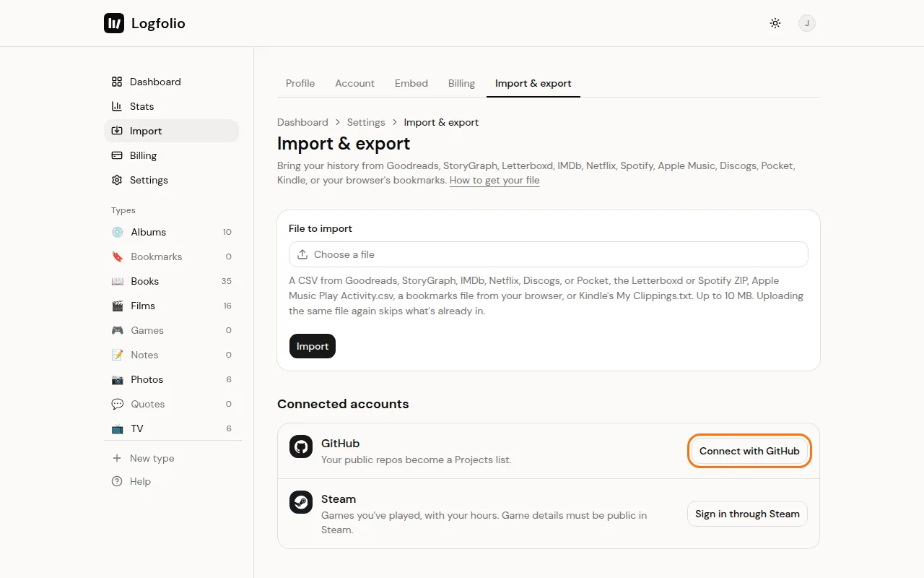Go to Dashboard breadcrumb link
Viewport: 924px width, 578px height.
pyautogui.click(x=302, y=122)
